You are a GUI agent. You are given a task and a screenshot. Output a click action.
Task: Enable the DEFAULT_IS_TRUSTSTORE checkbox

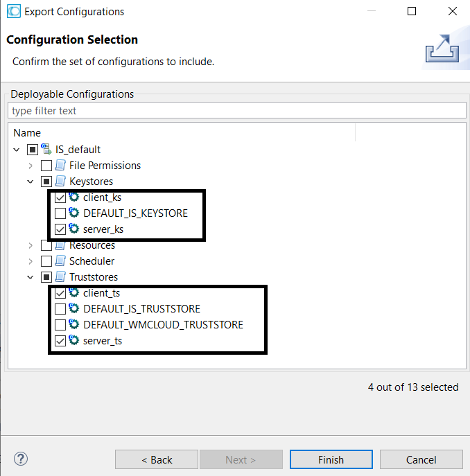(x=60, y=309)
